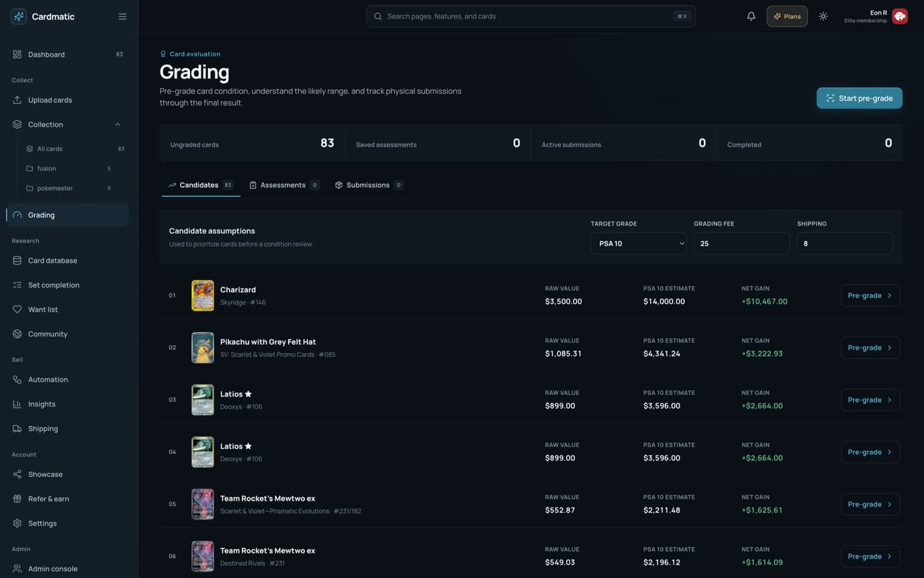
Task: Click the Cardmatic logo icon
Action: pyautogui.click(x=19, y=17)
